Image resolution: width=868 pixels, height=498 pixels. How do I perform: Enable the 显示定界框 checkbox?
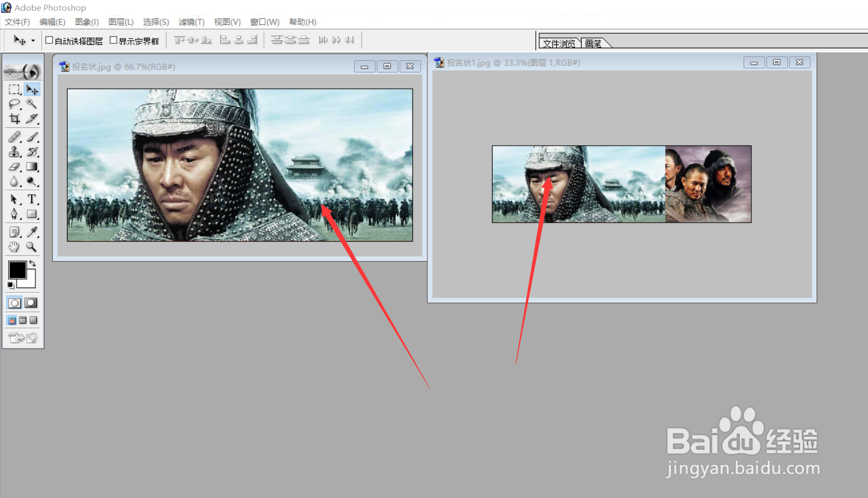coord(114,40)
